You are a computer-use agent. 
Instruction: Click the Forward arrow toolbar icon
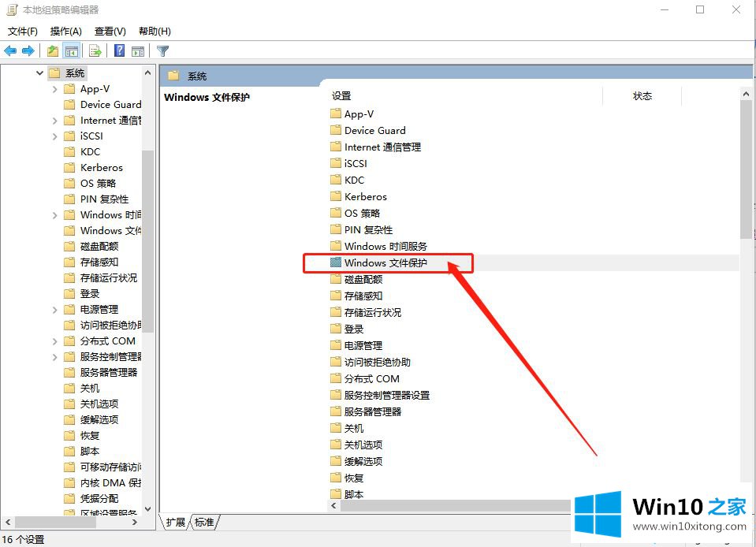tap(28, 51)
